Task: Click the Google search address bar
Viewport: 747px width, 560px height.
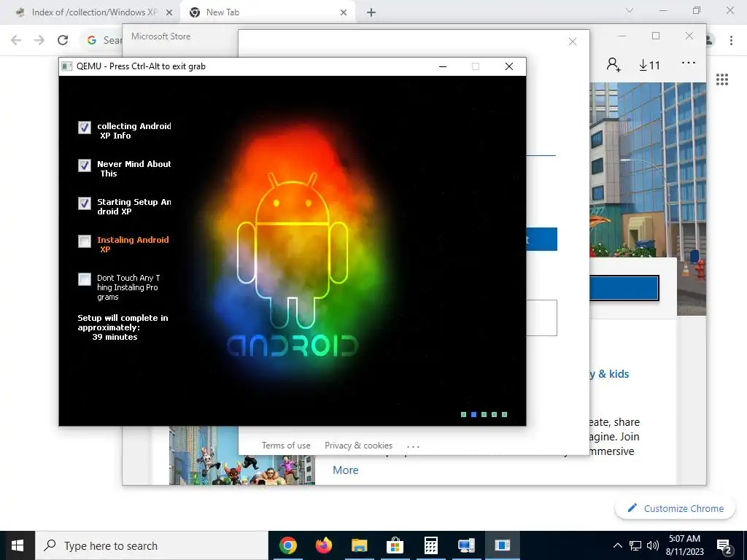Action: click(101, 40)
